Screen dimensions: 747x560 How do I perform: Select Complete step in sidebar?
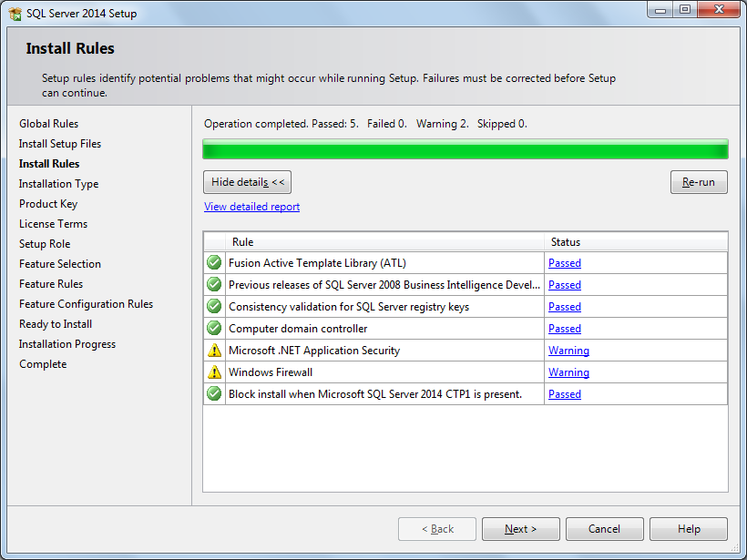pyautogui.click(x=43, y=364)
